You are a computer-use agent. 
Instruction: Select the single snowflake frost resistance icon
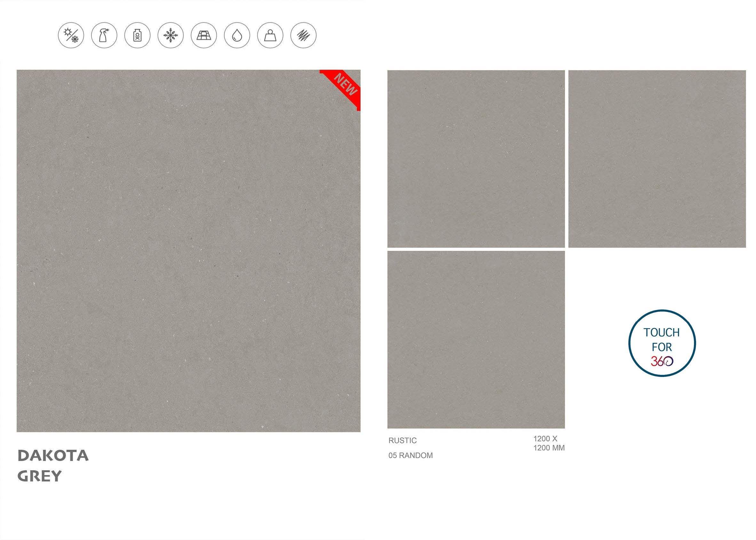coord(171,35)
